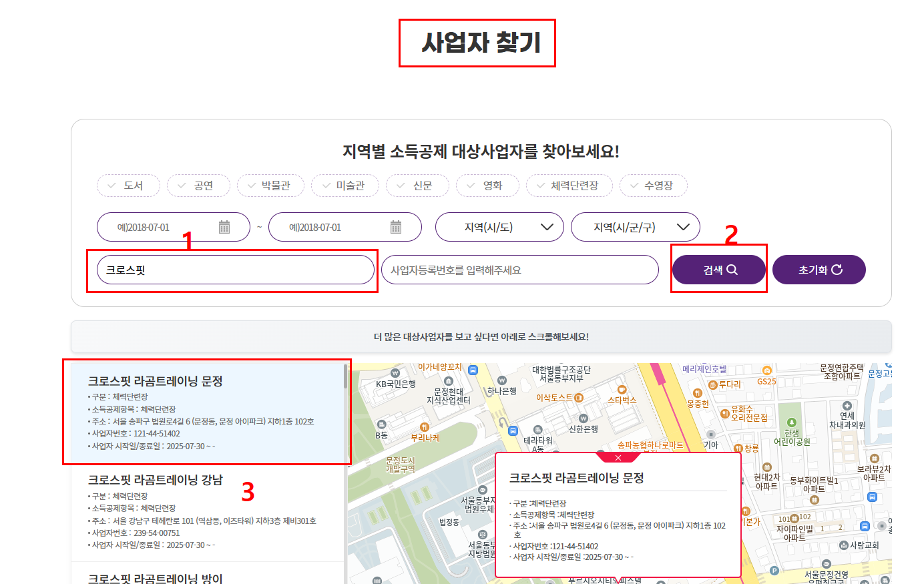The width and height of the screenshot is (924, 584).
Task: Click the 사업자등록번호 input field
Action: 520,270
